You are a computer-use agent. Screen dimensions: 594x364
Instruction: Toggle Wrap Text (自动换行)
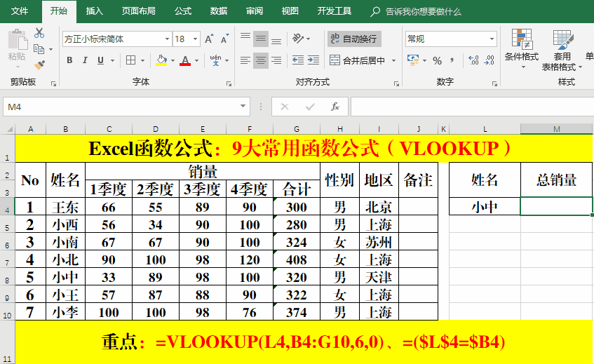click(354, 39)
